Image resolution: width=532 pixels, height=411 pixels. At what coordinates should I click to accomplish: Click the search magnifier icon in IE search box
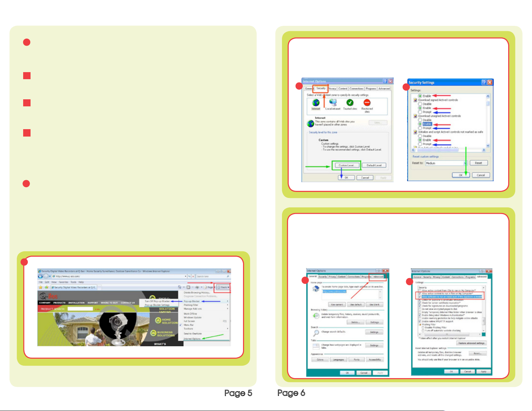[229, 276]
